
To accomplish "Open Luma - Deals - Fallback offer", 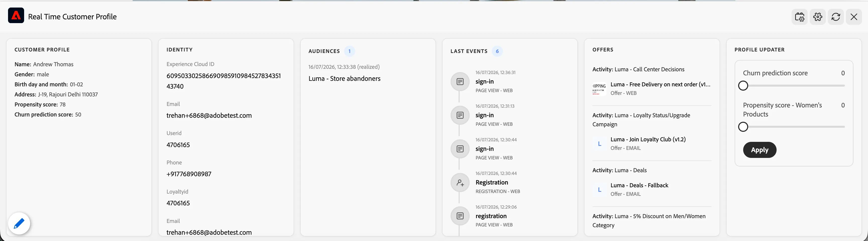I will (x=639, y=186).
